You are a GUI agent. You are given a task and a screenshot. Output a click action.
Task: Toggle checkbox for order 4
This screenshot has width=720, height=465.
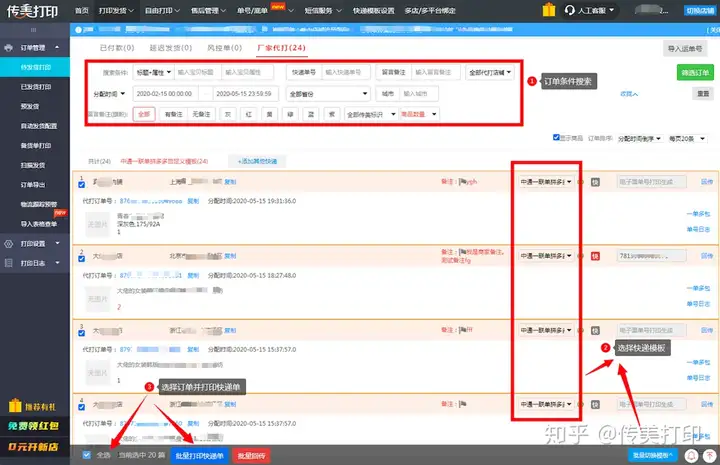[81, 407]
